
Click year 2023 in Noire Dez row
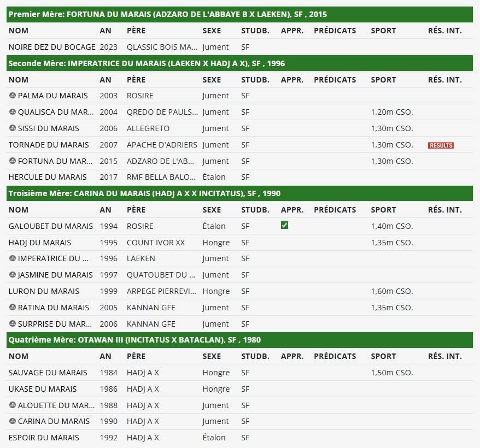tap(108, 47)
